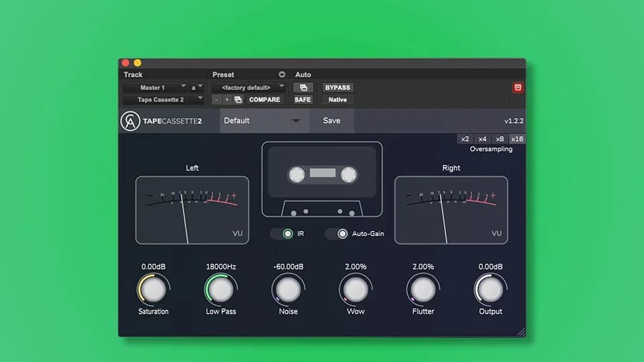This screenshot has height=362, width=644.
Task: Click the Flutter value 2.00%
Action: (423, 267)
